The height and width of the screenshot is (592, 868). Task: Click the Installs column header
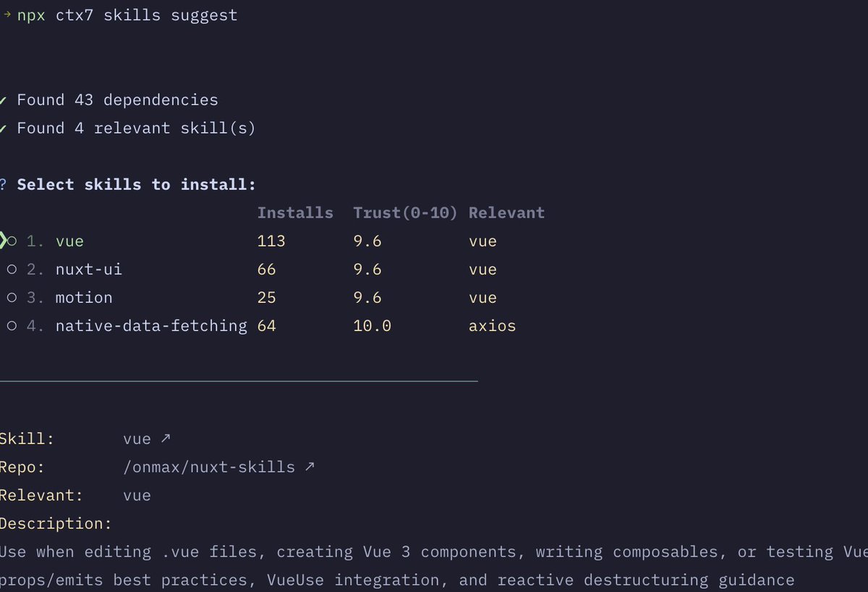tap(295, 213)
